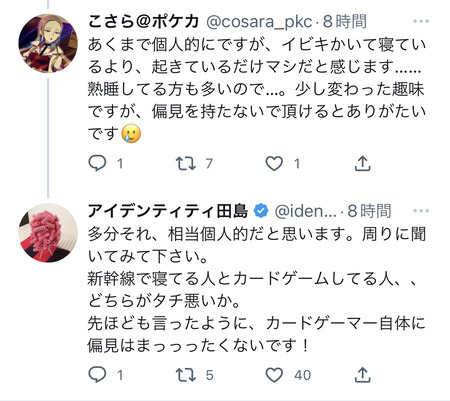Image resolution: width=450 pixels, height=401 pixels.
Task: Open こさら@ポケカ's profile picture
Action: tap(48, 43)
